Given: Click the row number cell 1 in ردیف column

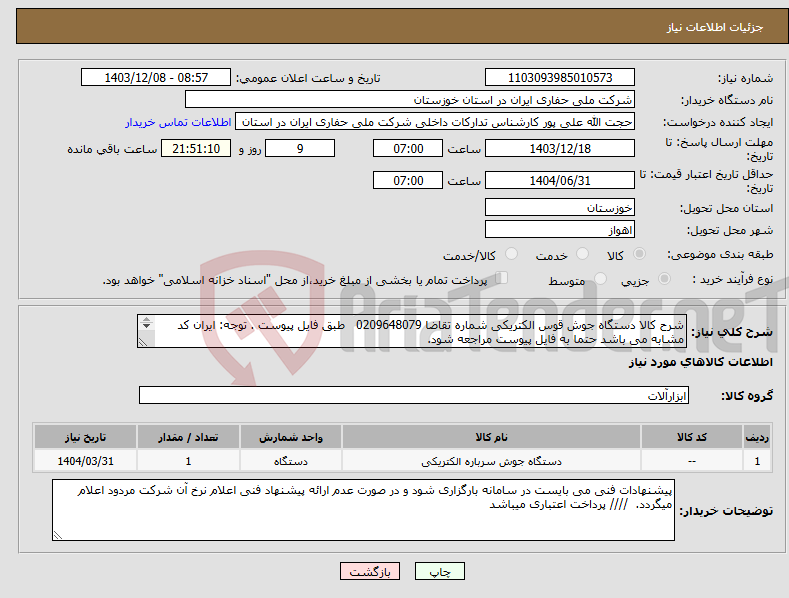Looking at the screenshot, I should [x=757, y=461].
